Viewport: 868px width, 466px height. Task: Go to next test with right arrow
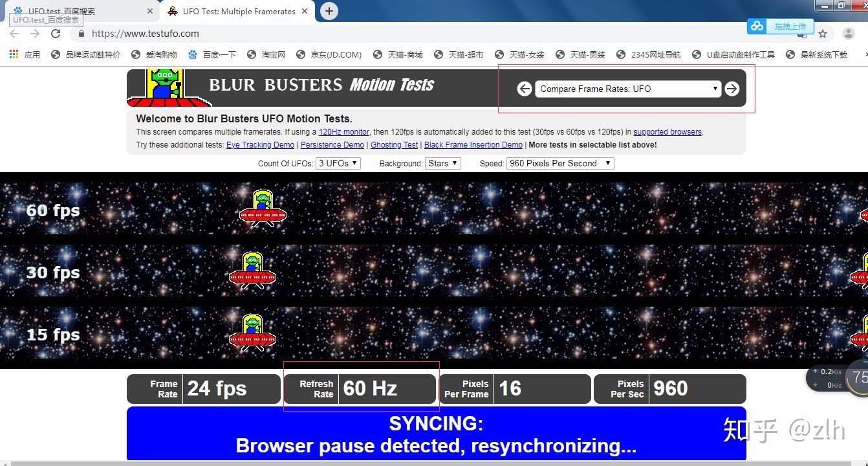tap(732, 89)
